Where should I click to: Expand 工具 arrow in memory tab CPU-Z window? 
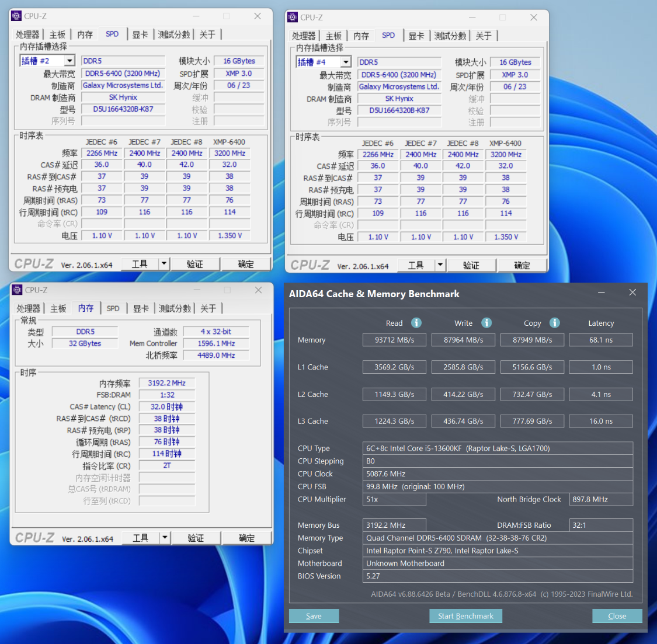coord(165,538)
